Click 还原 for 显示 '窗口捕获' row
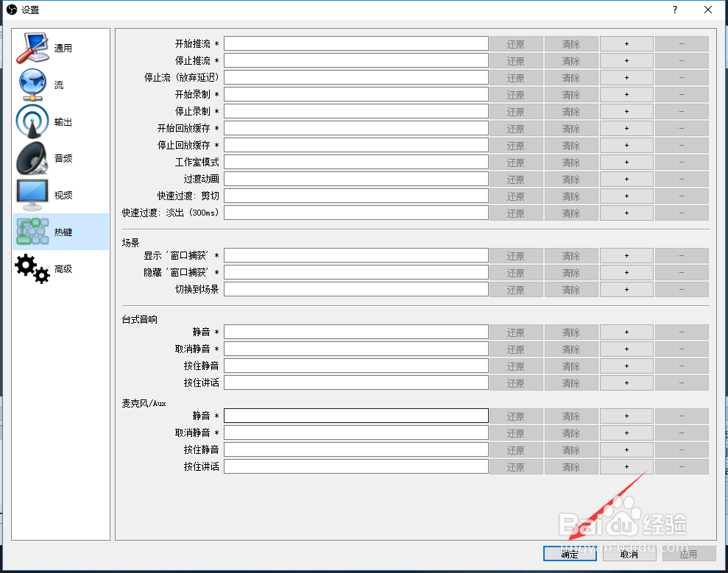The image size is (728, 573). click(516, 256)
